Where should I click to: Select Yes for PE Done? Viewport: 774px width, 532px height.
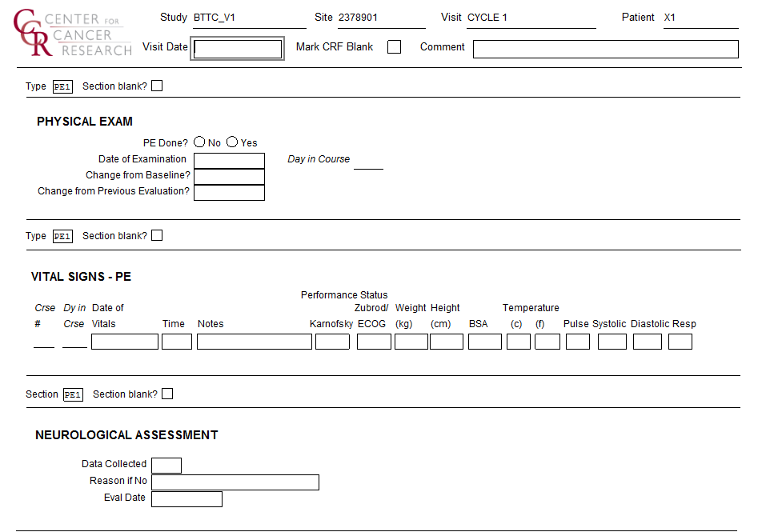232,142
